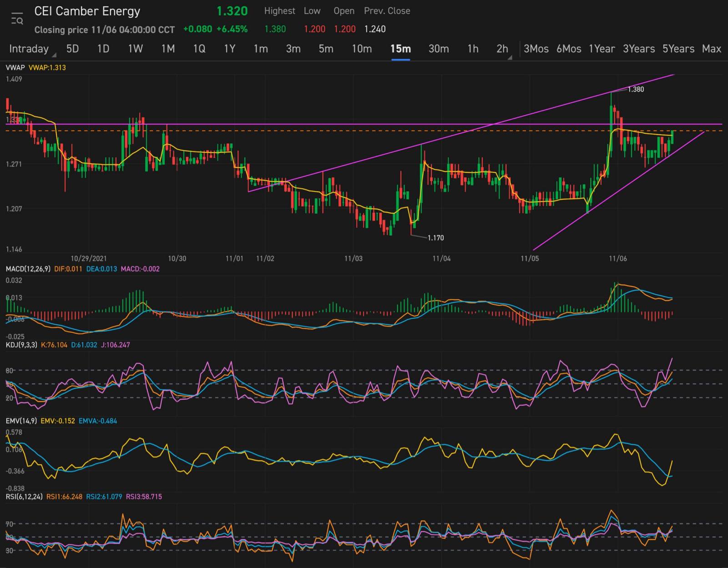
Task: Click the RSI2:61.079 readout
Action: tap(104, 497)
